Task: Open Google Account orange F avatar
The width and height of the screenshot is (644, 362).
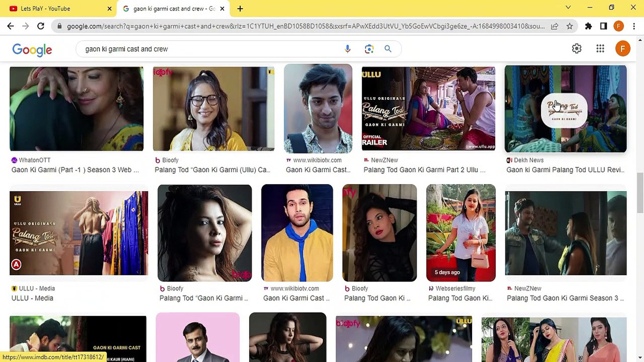Action: pos(623,49)
